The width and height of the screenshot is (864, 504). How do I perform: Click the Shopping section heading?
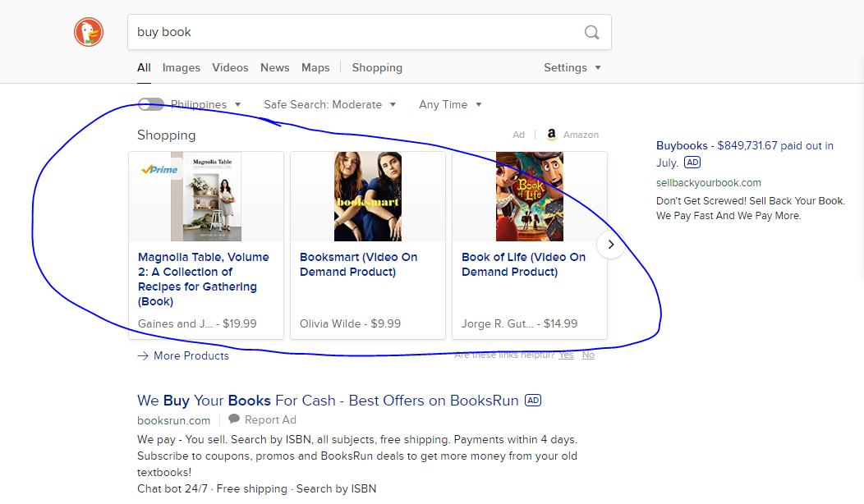point(167,135)
